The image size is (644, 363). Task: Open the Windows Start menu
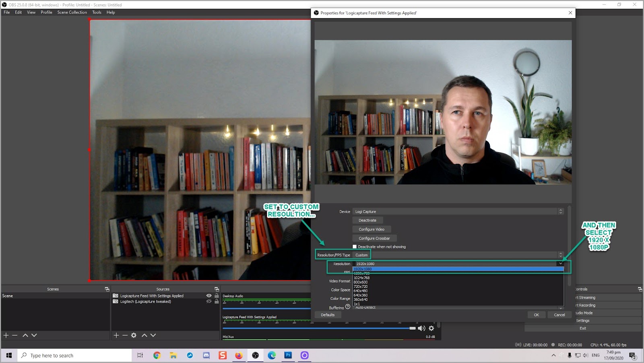coord(9,355)
